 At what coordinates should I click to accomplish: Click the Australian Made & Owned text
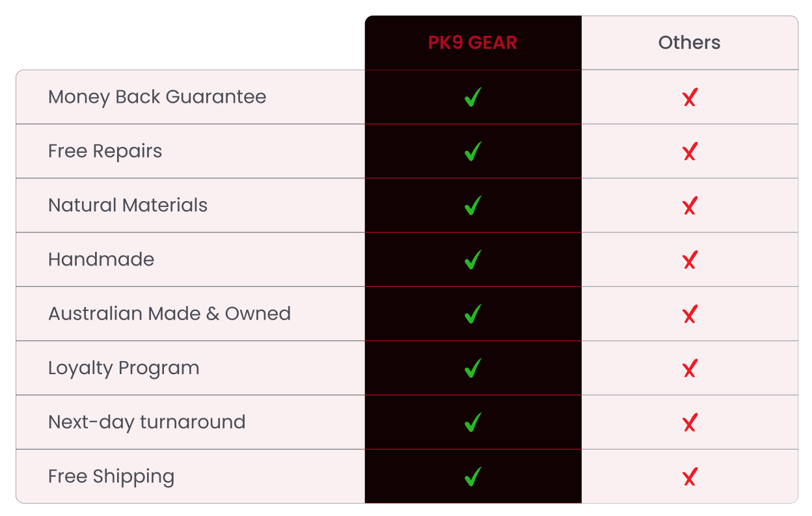coord(169,314)
